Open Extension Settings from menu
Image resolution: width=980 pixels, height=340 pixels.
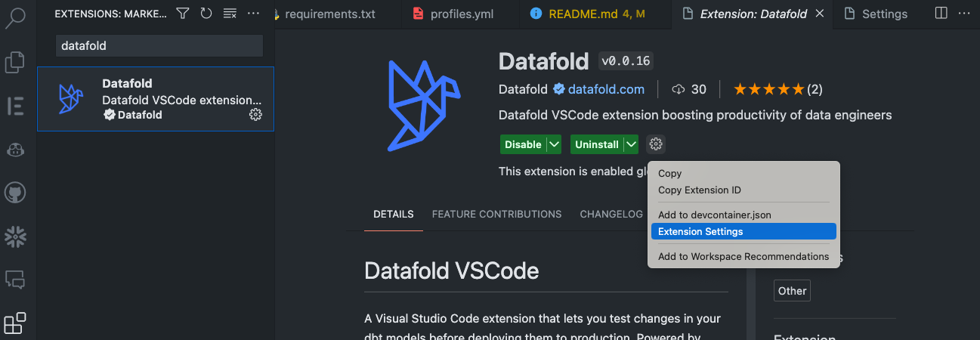744,231
